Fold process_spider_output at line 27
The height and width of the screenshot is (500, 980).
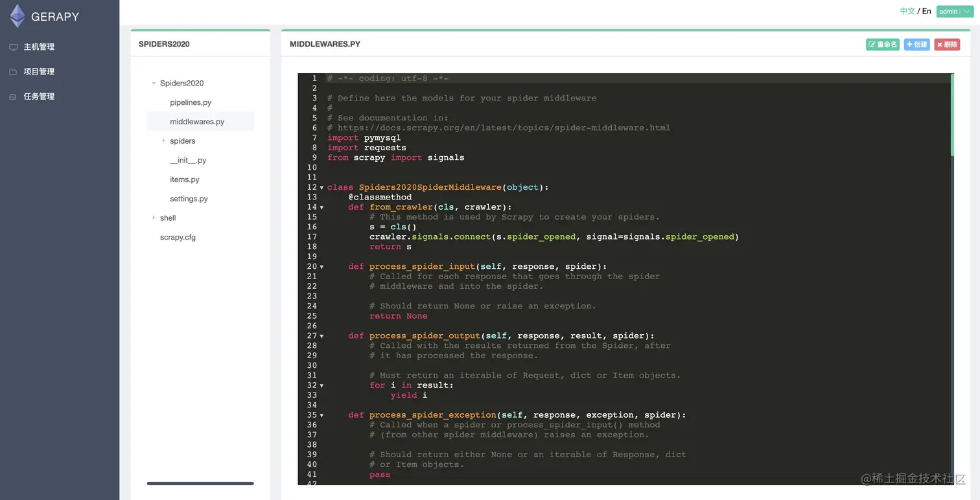click(x=321, y=336)
